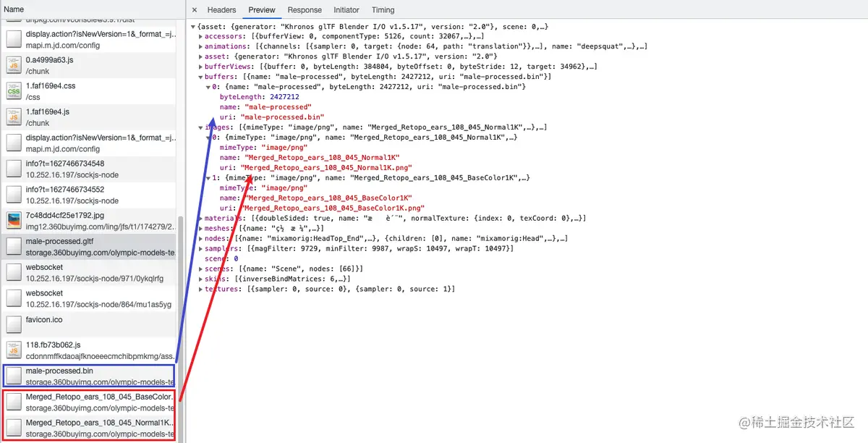
Task: Open the Response tab
Action: (305, 10)
